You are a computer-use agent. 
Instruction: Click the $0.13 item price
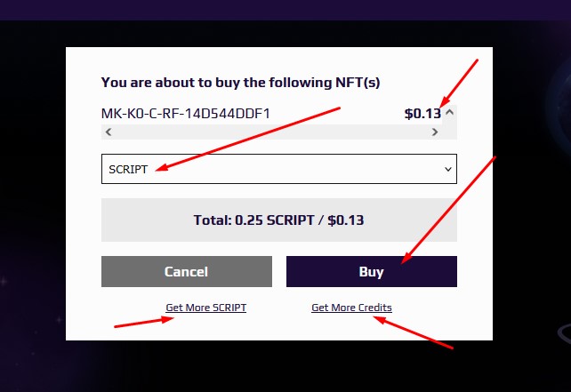pos(422,114)
